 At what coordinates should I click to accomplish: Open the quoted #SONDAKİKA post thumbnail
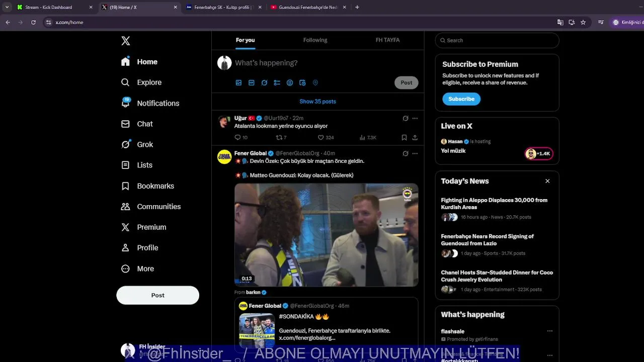point(257,330)
